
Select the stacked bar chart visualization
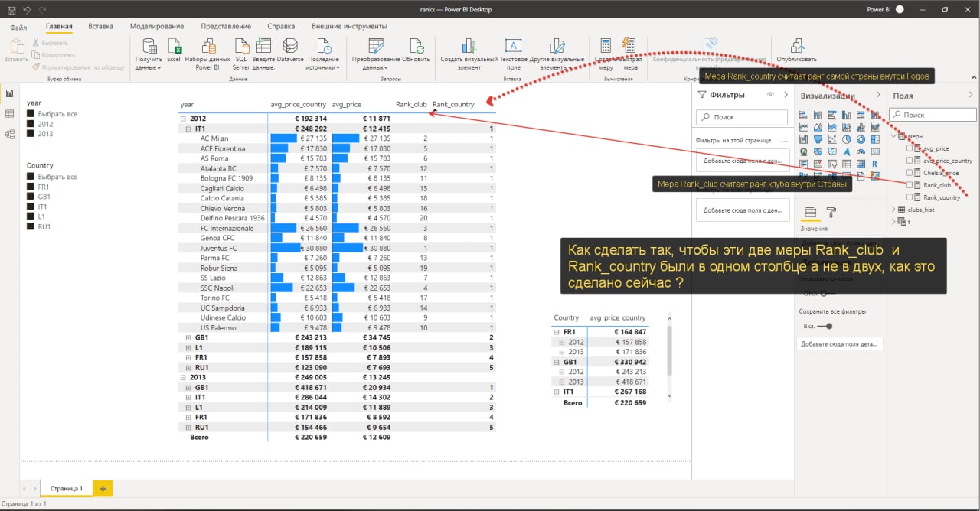[x=803, y=116]
